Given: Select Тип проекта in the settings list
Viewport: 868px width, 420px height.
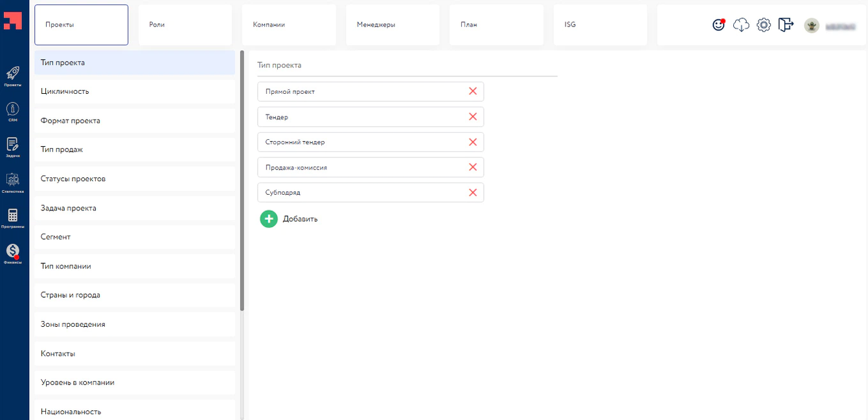Looking at the screenshot, I should point(135,63).
